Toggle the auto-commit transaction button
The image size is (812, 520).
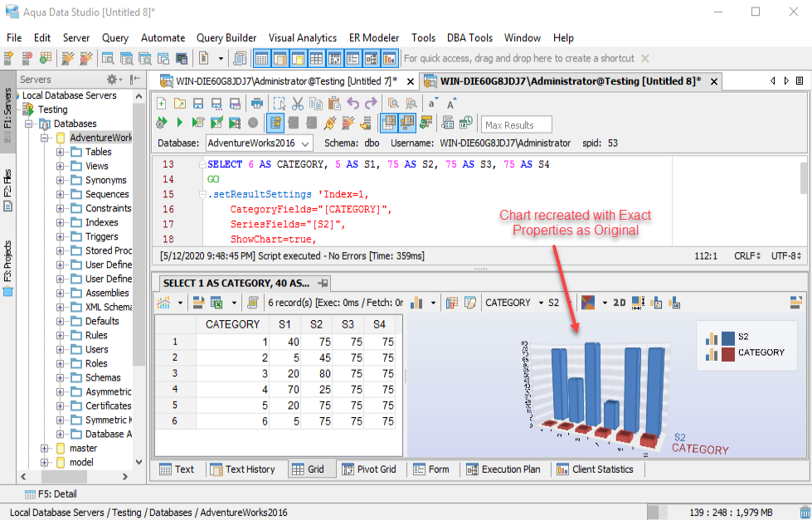[275, 123]
